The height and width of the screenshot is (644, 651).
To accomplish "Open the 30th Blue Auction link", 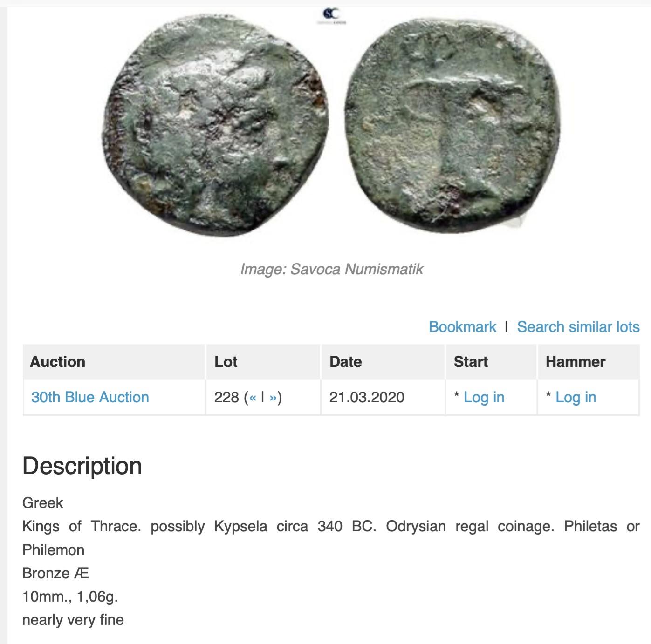I will 90,397.
